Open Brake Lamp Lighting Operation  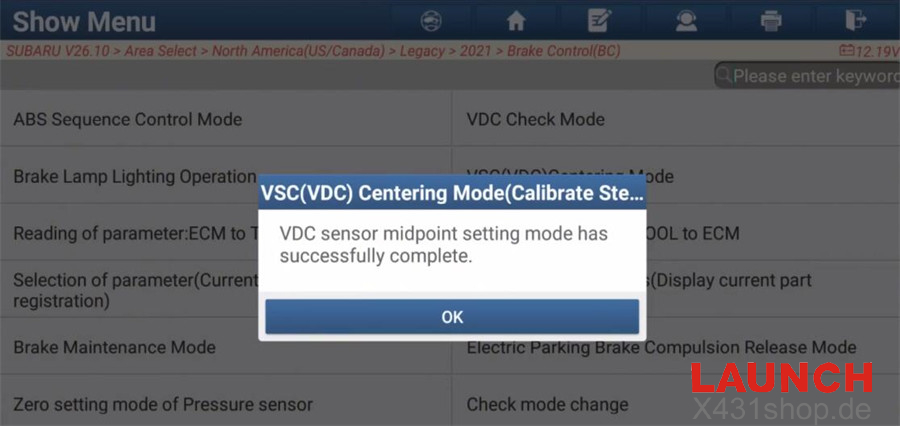134,177
